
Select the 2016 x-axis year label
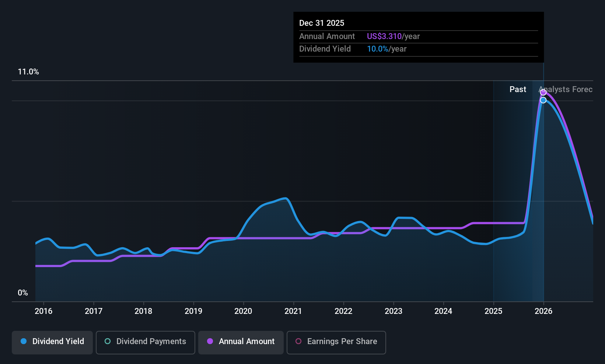[43, 311]
